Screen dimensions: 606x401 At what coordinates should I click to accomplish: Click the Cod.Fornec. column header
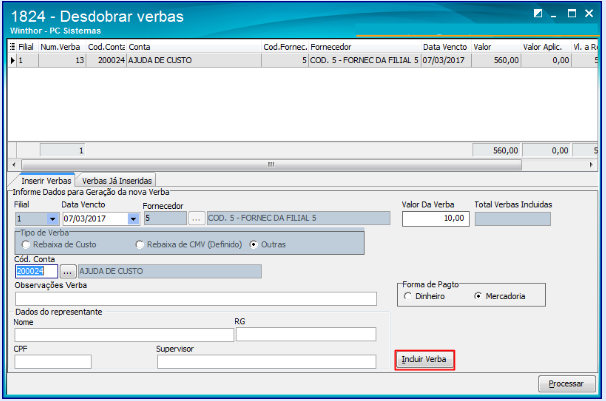point(285,47)
